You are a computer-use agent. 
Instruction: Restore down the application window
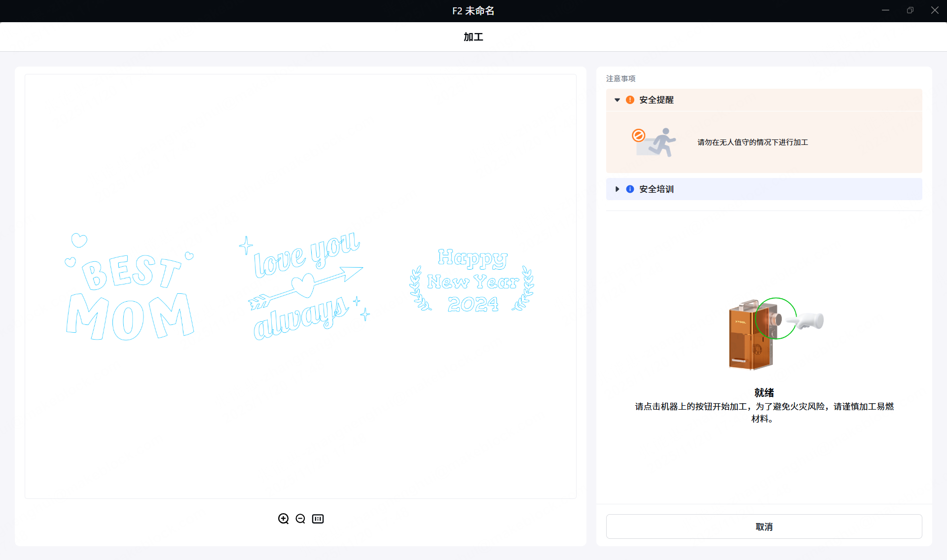pyautogui.click(x=910, y=10)
